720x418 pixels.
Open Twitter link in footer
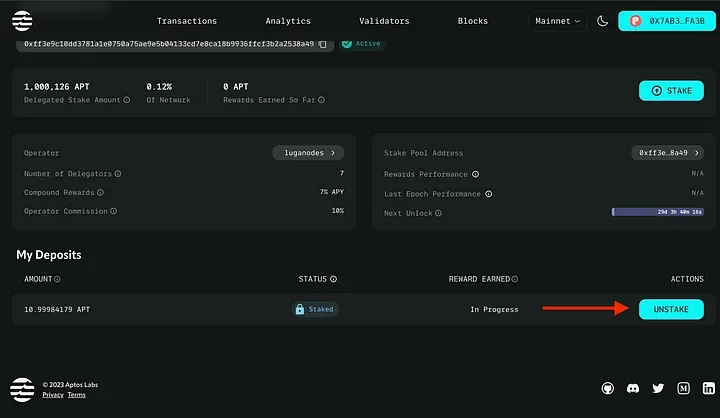click(x=658, y=387)
